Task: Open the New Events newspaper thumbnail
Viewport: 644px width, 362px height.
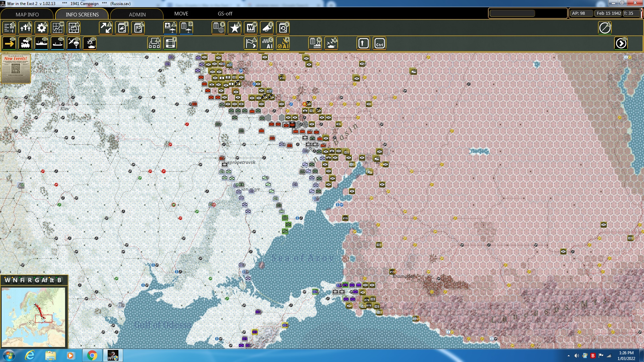Action: (16, 68)
